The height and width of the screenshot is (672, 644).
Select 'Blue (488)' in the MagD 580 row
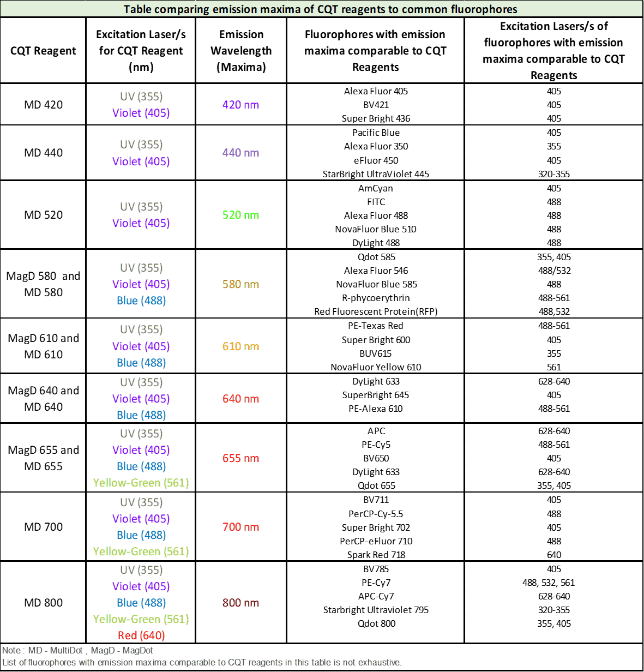pyautogui.click(x=141, y=301)
